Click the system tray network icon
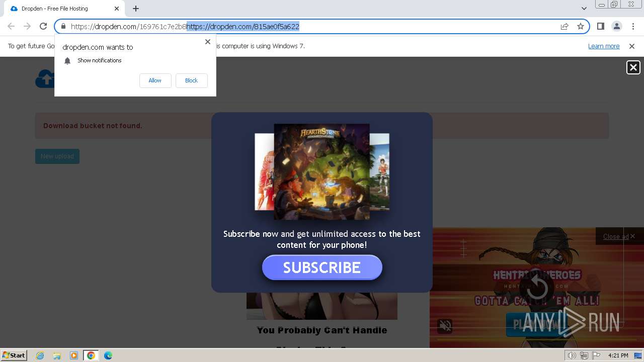Viewport: 644px width, 362px height. [584, 355]
